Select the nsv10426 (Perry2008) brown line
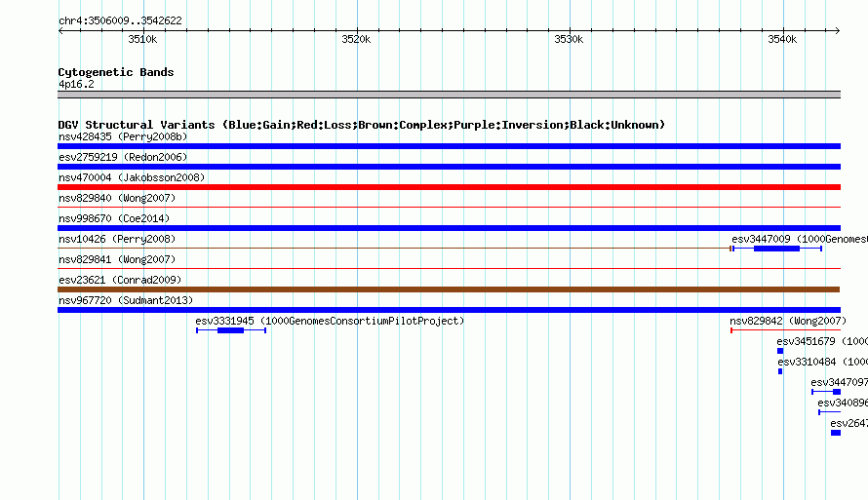The height and width of the screenshot is (500, 868). pyautogui.click(x=394, y=249)
